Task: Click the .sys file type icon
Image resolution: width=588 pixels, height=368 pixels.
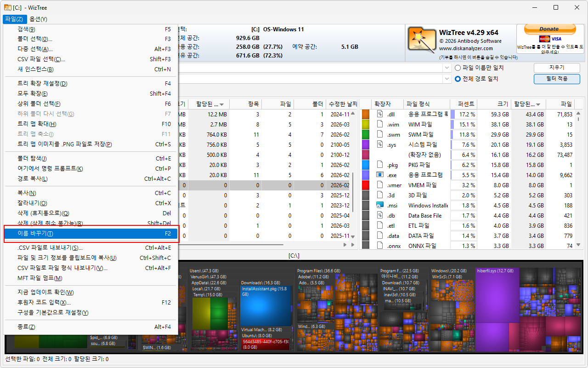Action: point(380,144)
